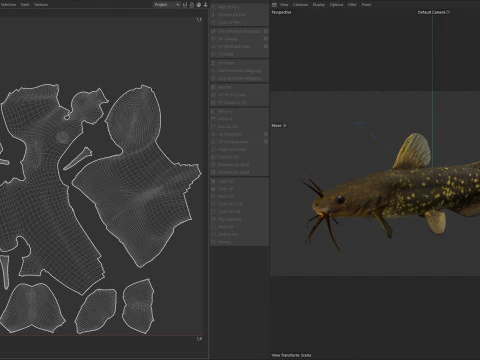Screen dimensions: 480x360
Task: Click the Default Camera label
Action: pyautogui.click(x=431, y=12)
